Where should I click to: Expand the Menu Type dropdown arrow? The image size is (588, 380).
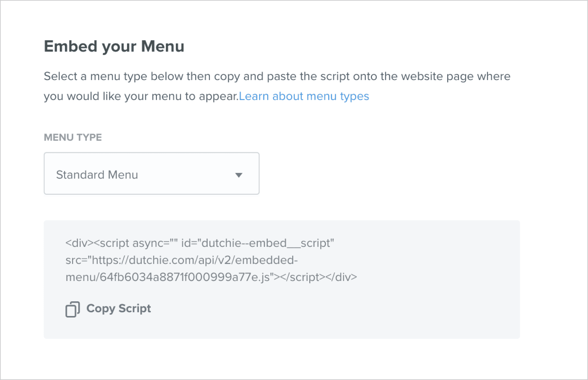coord(239,175)
